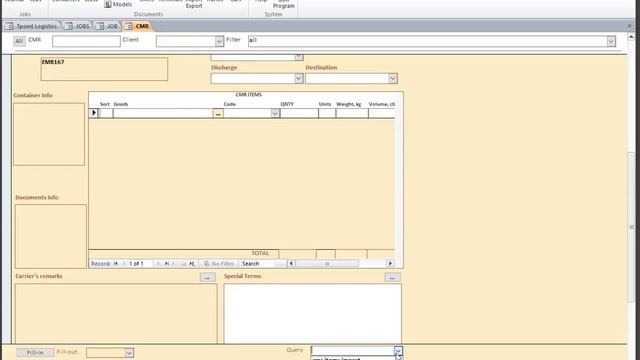Click the ellipsis button for Carrier's remarks
This screenshot has width=640, height=360.
[207, 277]
